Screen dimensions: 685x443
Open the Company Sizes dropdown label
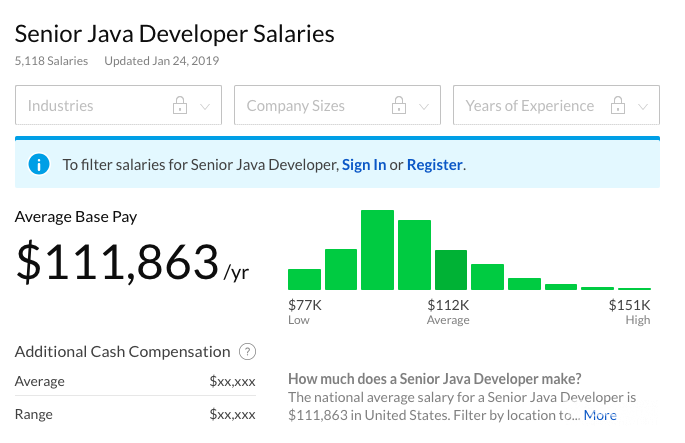click(x=295, y=106)
